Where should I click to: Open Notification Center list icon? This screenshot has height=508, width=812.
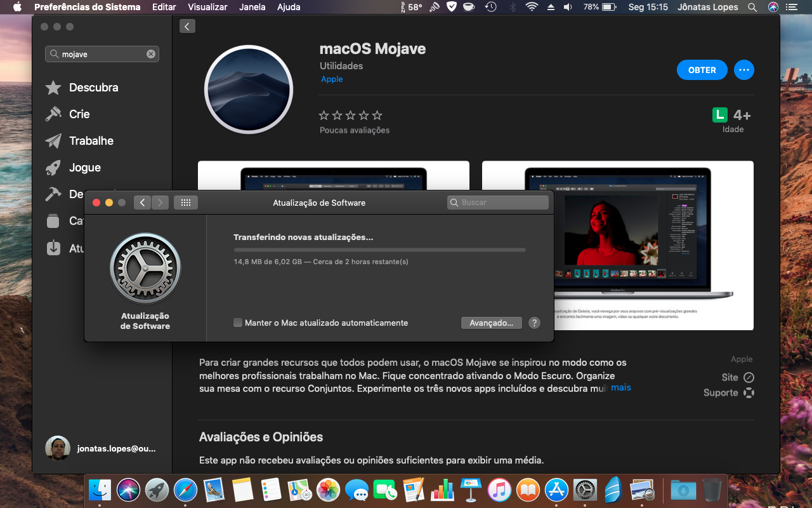[792, 7]
